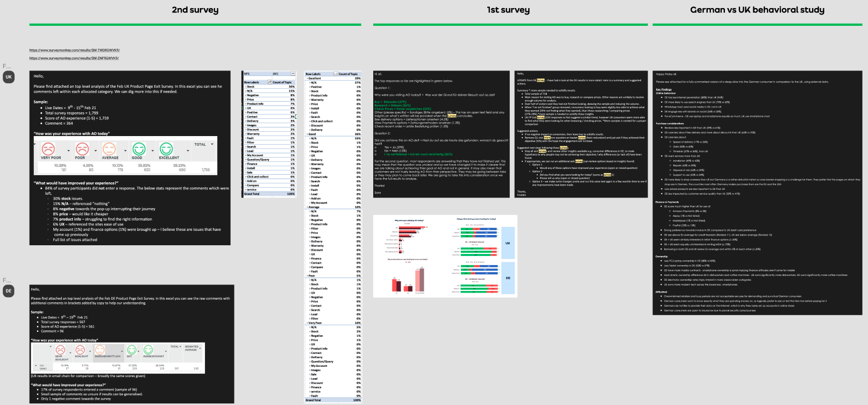Select the bar charts image thumbnail
868x405 pixels.
coord(445,256)
